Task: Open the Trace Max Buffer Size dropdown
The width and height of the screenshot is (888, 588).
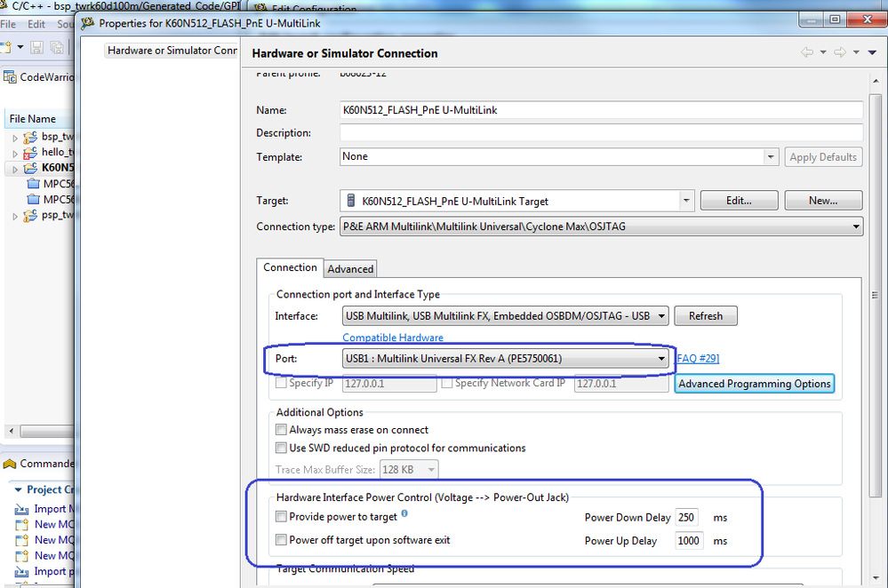Action: click(431, 469)
